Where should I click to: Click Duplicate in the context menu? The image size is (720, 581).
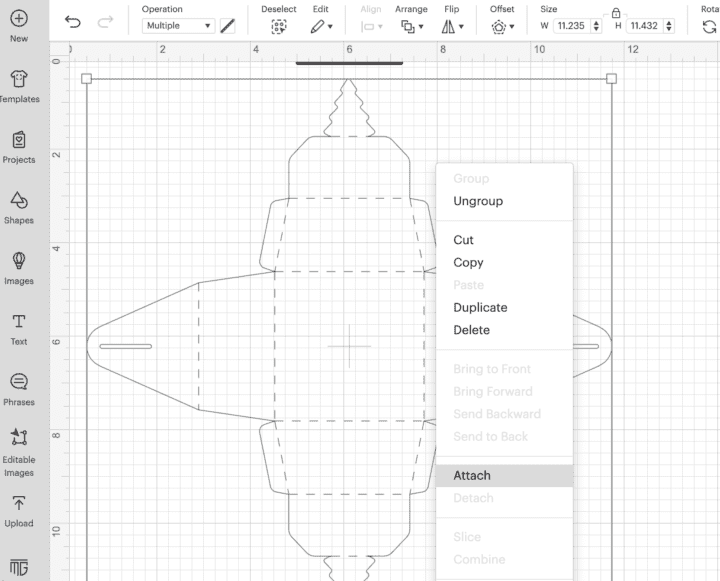[480, 307]
